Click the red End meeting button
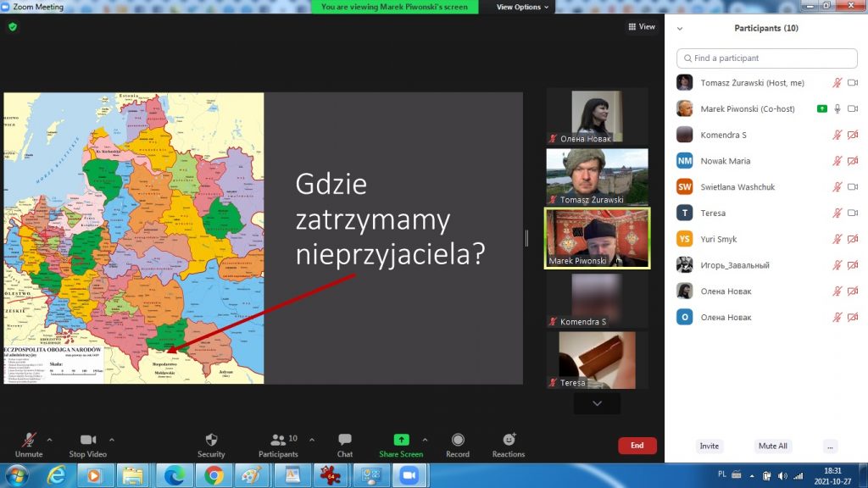 (x=637, y=445)
